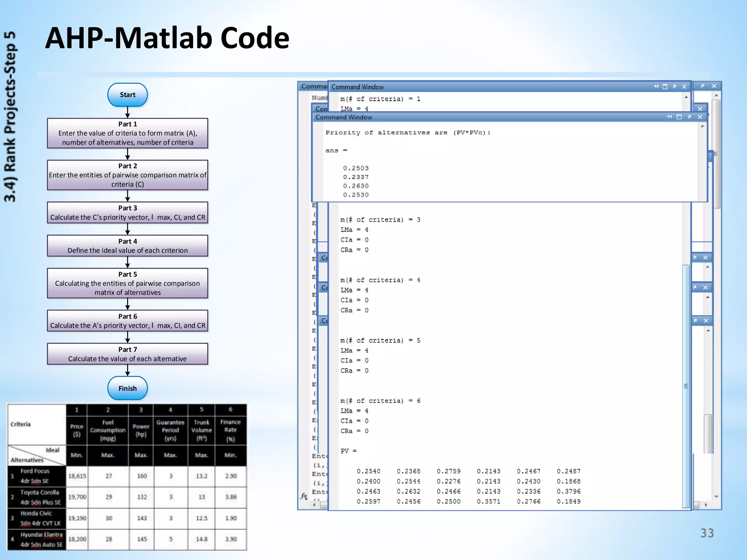
Task: Click the AHP-Matlab Code slide title
Action: coord(167,38)
